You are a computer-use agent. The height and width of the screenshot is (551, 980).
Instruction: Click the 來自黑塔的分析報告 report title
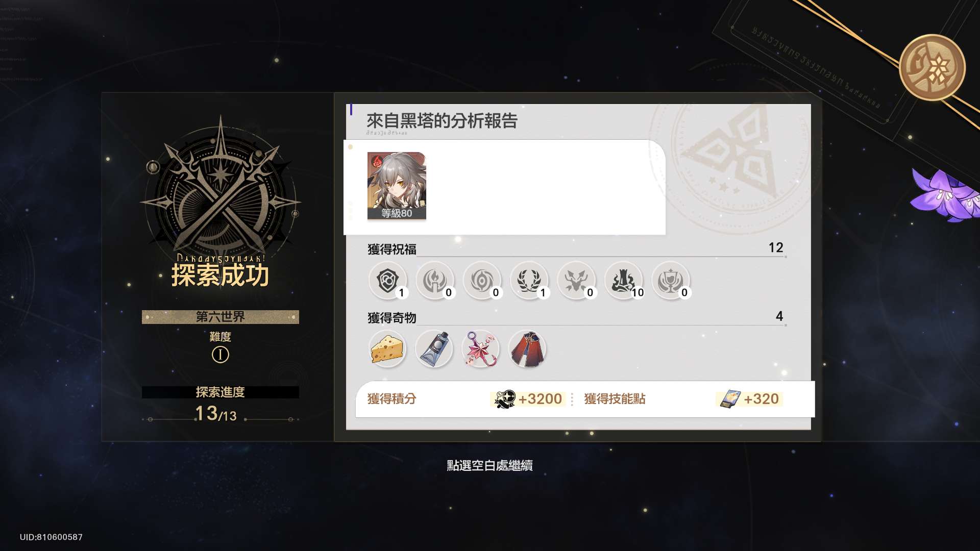(x=442, y=121)
